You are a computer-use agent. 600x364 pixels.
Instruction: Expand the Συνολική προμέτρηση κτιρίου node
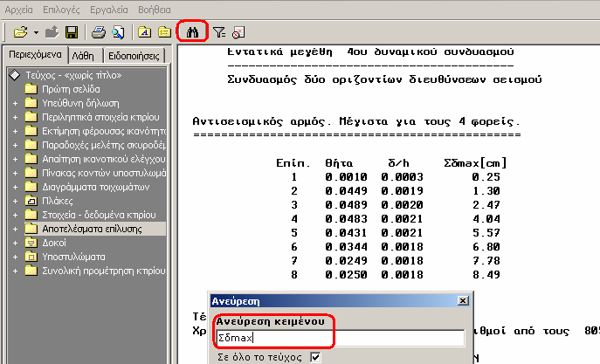16,271
